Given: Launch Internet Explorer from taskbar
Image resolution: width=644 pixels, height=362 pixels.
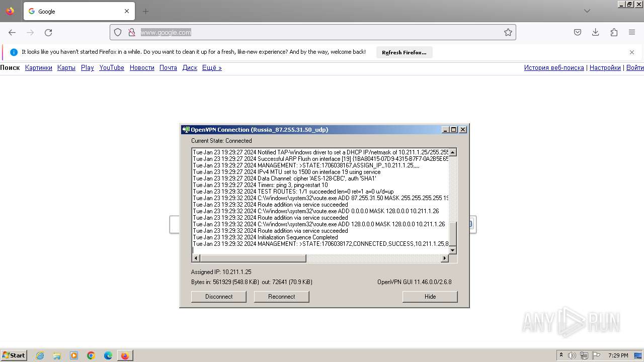Looking at the screenshot, I should tap(40, 355).
